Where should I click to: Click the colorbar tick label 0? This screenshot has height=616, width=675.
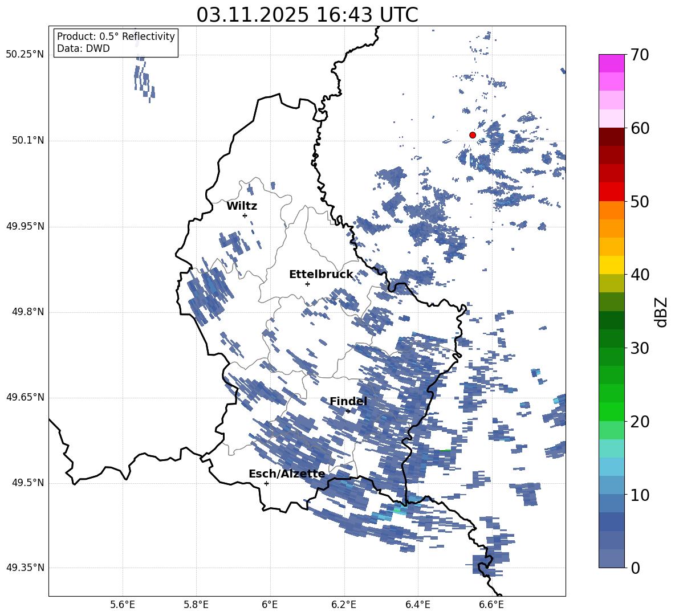click(x=636, y=568)
